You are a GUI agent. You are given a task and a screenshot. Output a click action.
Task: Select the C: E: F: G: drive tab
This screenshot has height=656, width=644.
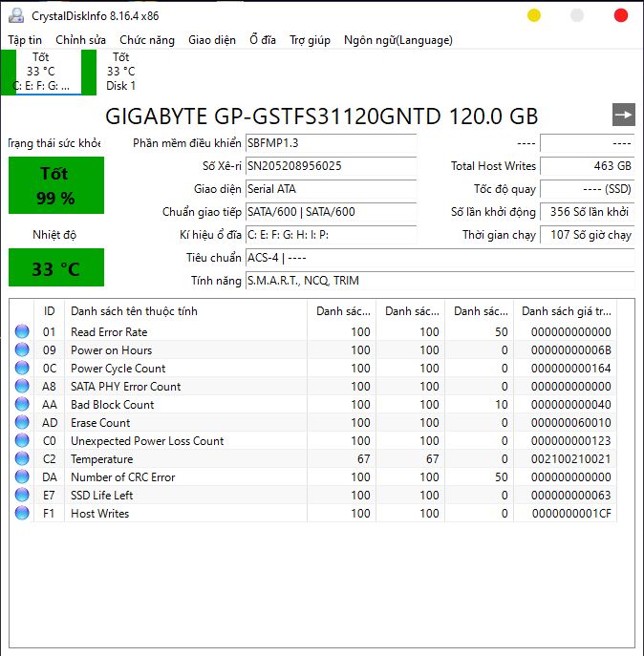point(41,72)
